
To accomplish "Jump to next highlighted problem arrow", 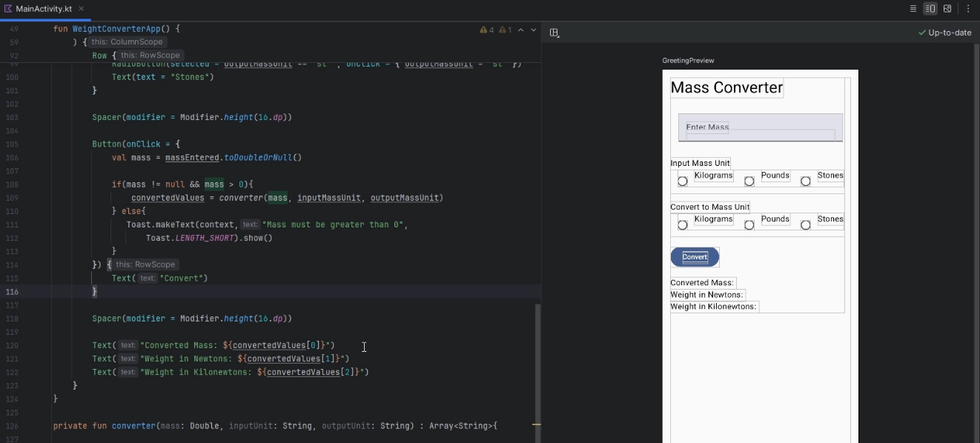I will [x=533, y=30].
